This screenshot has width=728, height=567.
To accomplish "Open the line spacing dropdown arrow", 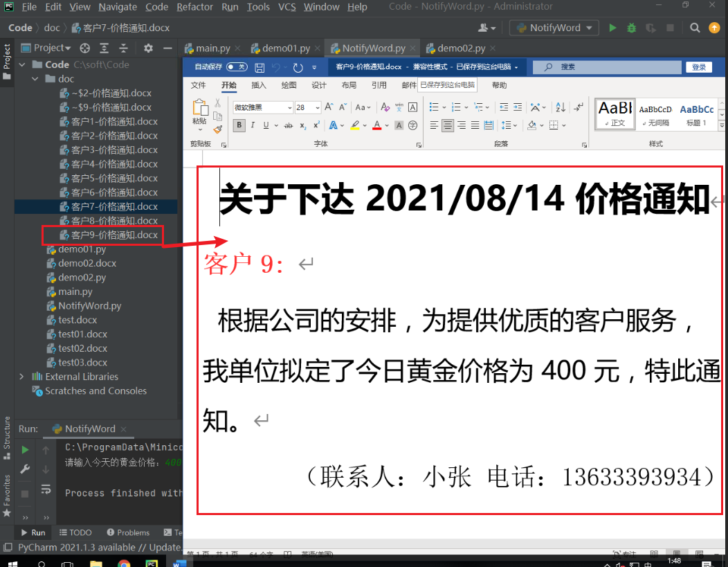I will 516,125.
